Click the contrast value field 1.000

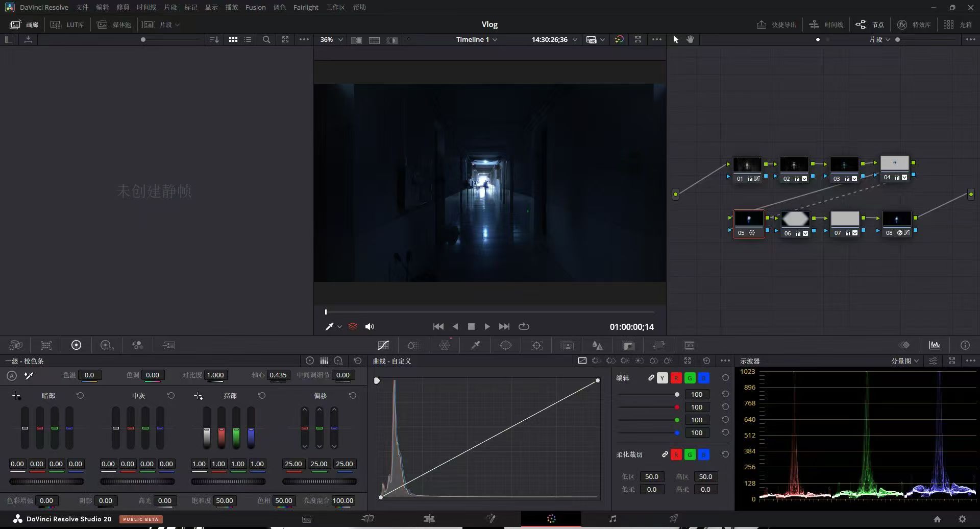point(215,375)
